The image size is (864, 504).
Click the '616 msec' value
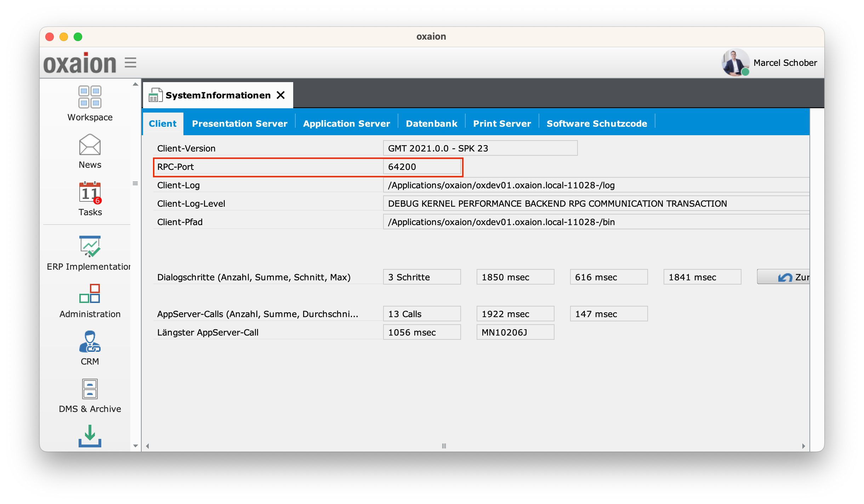(609, 277)
